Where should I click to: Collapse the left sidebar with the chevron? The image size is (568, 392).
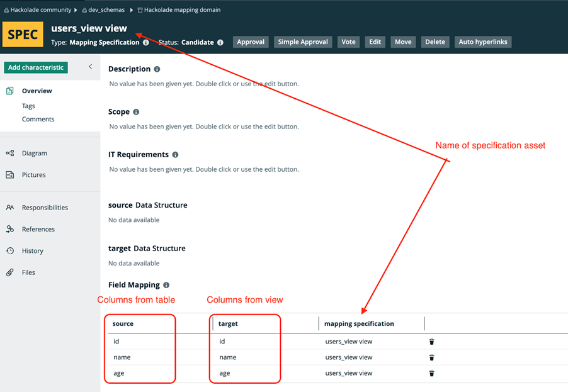click(x=90, y=65)
